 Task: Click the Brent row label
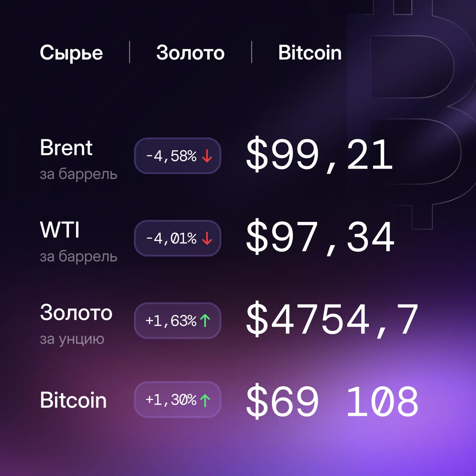tap(66, 148)
